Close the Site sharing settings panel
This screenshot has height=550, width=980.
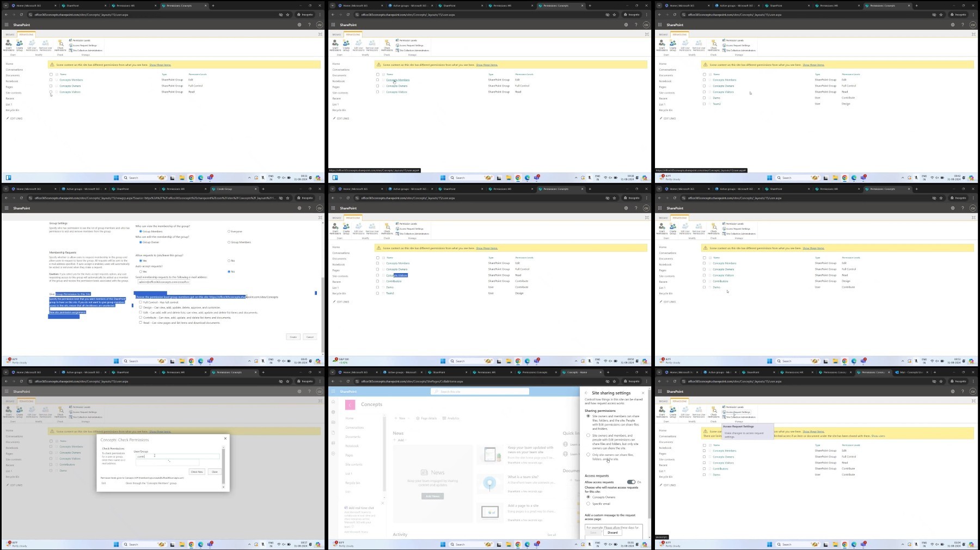coord(643,393)
